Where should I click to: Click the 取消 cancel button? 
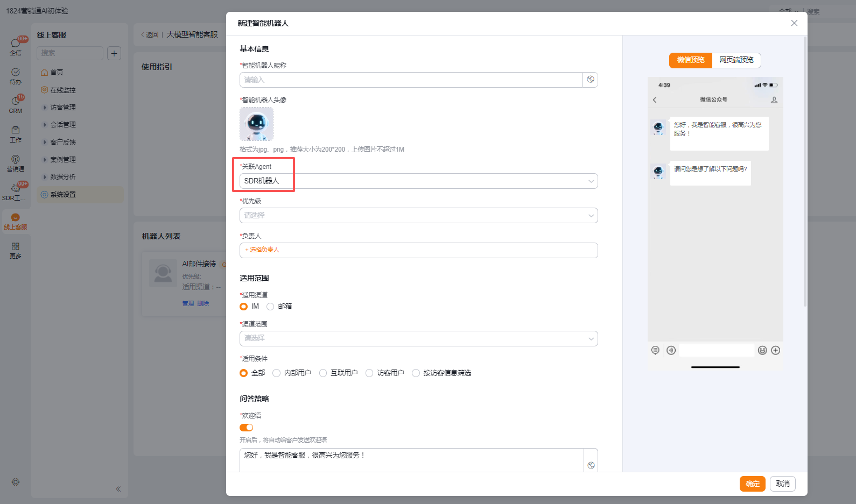[x=782, y=484]
